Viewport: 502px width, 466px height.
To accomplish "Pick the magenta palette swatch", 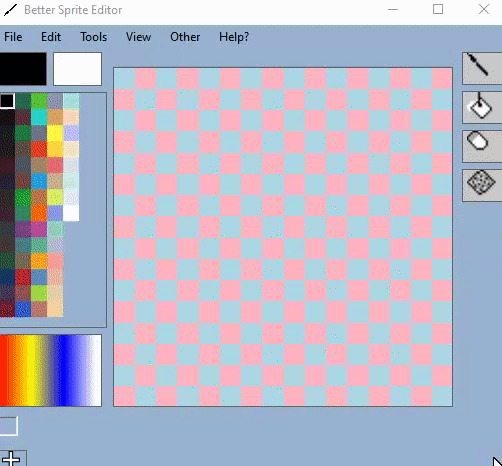I will point(39,229).
